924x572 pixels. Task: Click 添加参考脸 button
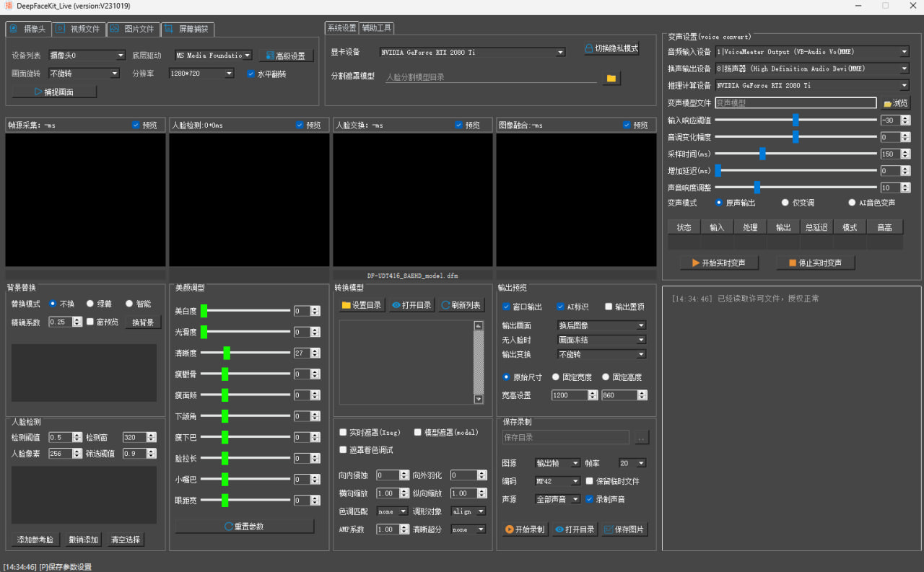[x=35, y=540]
